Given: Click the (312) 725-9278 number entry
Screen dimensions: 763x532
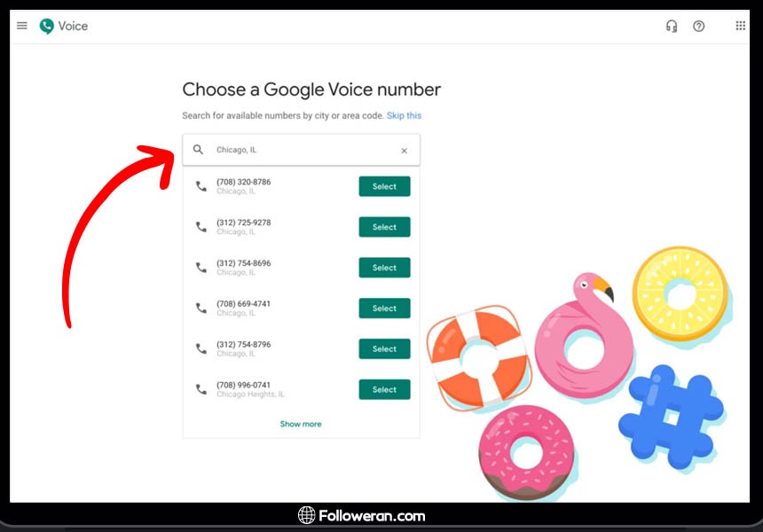Looking at the screenshot, I should pyautogui.click(x=244, y=227).
